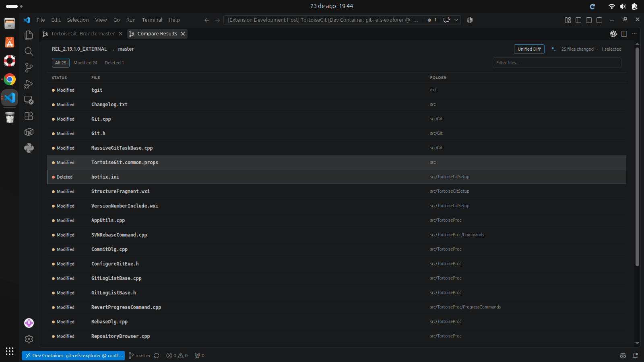Viewport: 644px width, 362px height.
Task: Open the Source Control view
Action: [29, 68]
